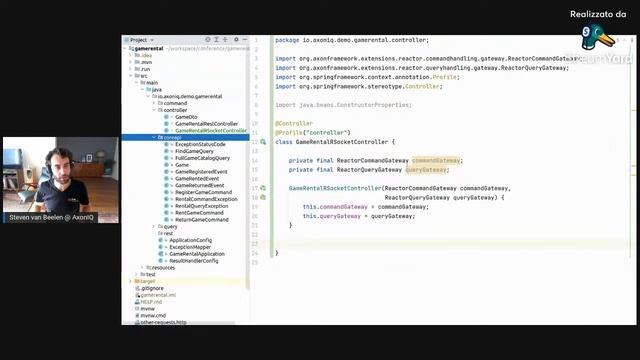Click the gutter icon beside ReactorQueryGateway parameter line

(263, 198)
